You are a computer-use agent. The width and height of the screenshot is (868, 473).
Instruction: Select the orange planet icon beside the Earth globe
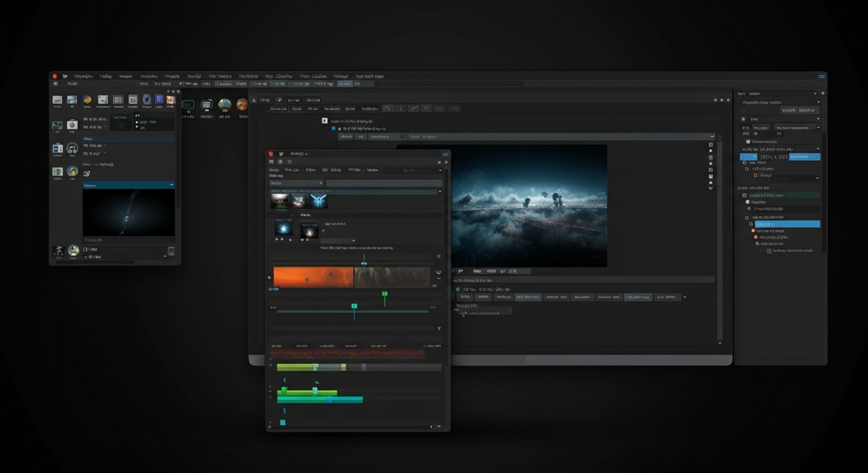coord(242,105)
